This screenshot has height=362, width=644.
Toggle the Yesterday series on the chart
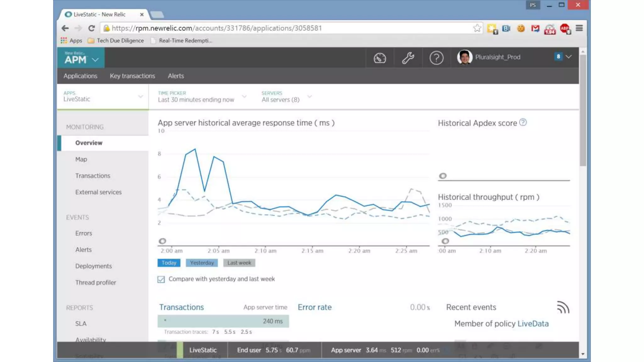tap(202, 263)
